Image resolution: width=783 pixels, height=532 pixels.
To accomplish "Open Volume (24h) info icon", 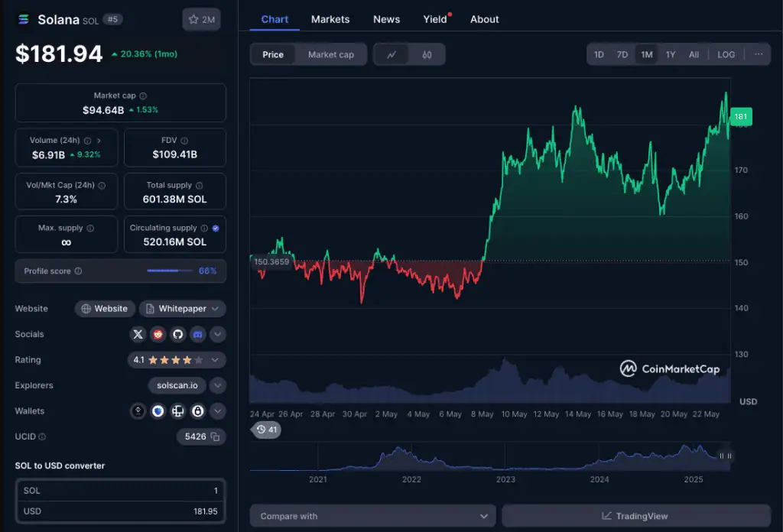I will click(x=87, y=141).
